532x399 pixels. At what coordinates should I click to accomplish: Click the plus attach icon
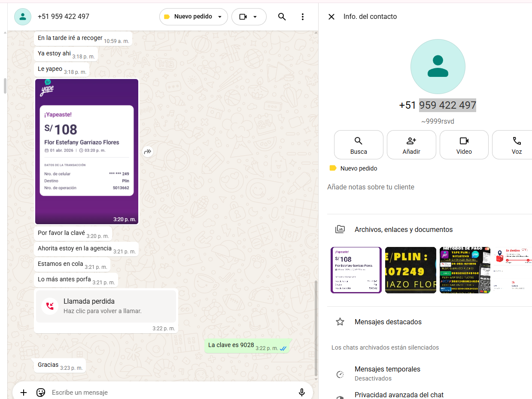pyautogui.click(x=24, y=392)
